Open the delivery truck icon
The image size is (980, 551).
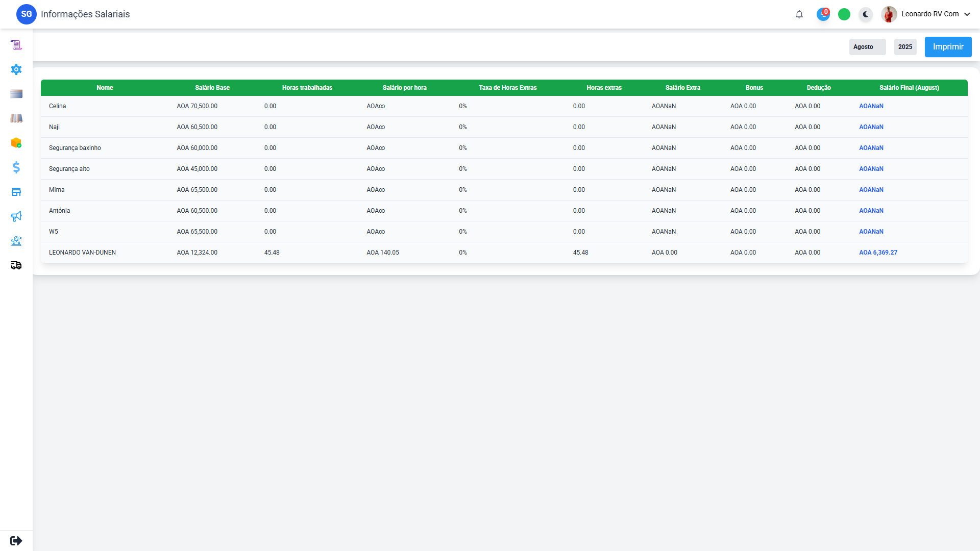click(x=16, y=265)
